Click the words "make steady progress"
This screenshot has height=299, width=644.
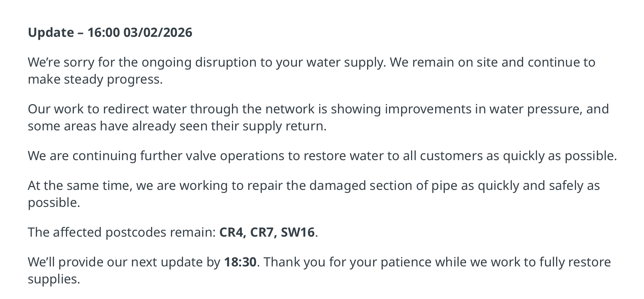click(x=95, y=79)
